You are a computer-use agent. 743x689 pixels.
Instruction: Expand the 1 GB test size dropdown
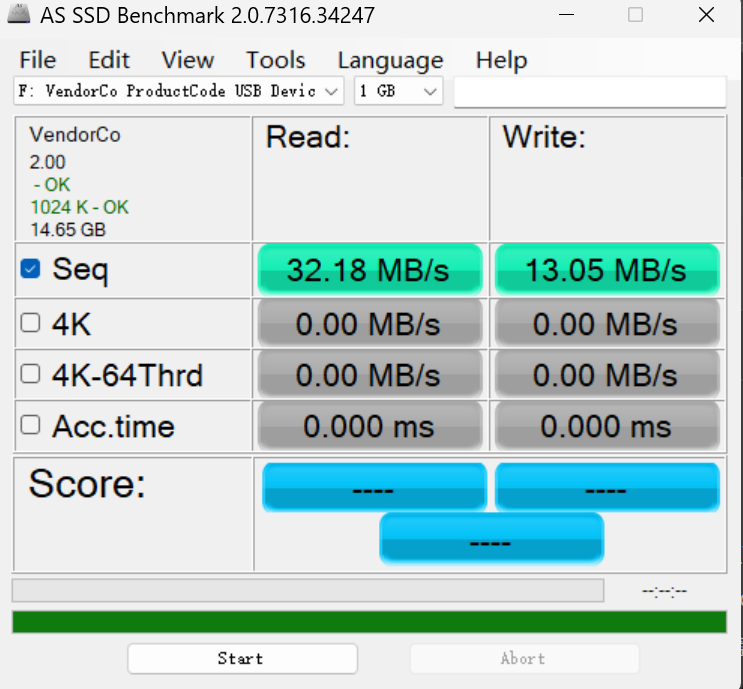(x=399, y=91)
